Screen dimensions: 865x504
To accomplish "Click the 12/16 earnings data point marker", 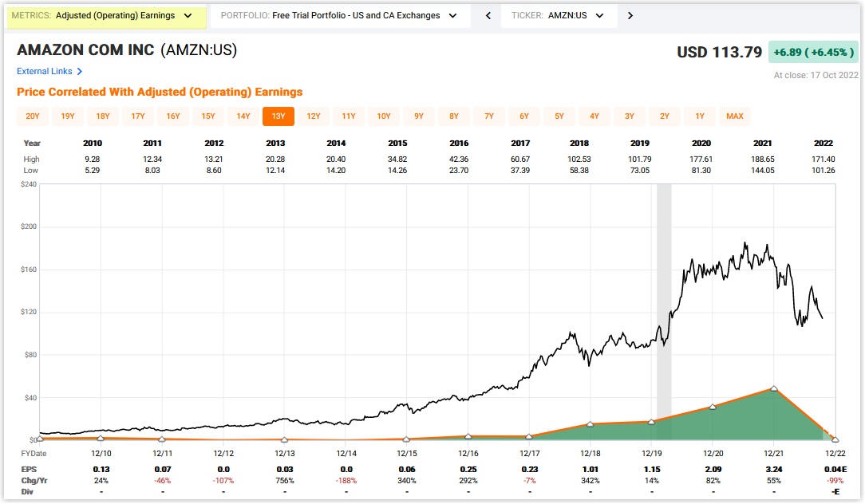I will tap(468, 436).
